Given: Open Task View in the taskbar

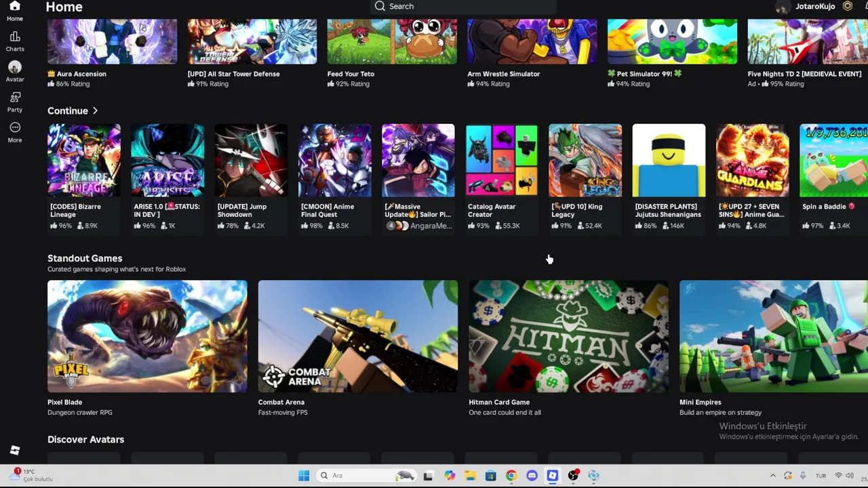Looking at the screenshot, I should pyautogui.click(x=428, y=476).
